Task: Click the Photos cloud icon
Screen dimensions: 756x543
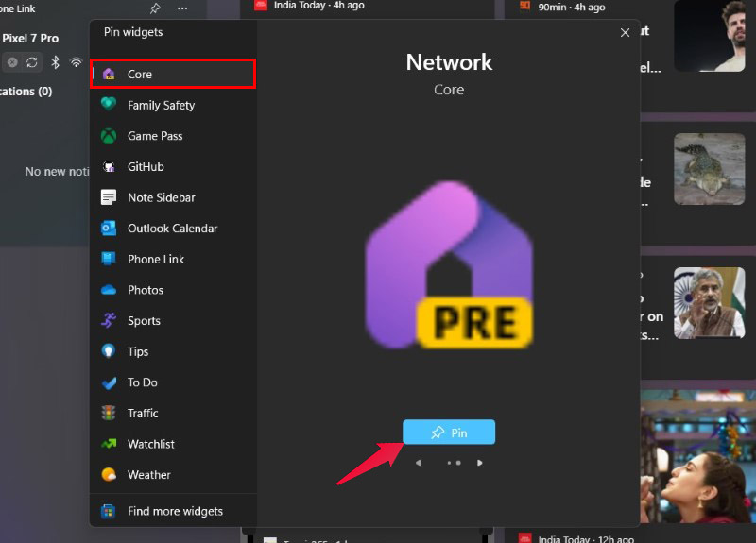Action: coord(109,290)
